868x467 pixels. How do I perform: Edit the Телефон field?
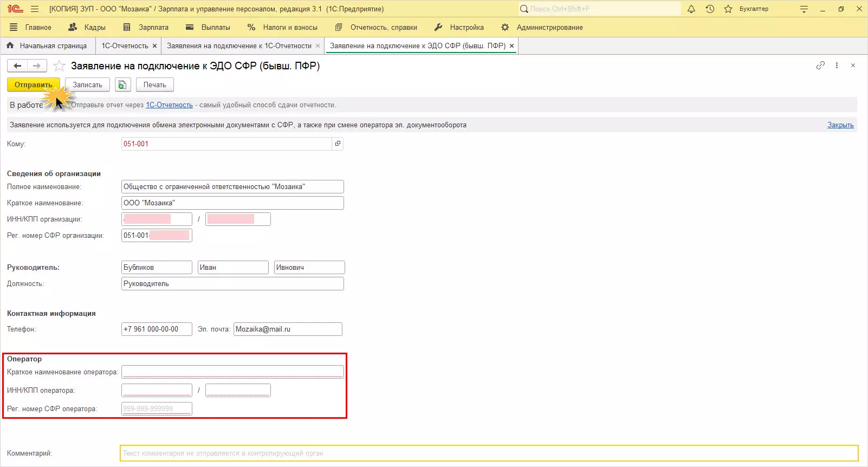[157, 329]
